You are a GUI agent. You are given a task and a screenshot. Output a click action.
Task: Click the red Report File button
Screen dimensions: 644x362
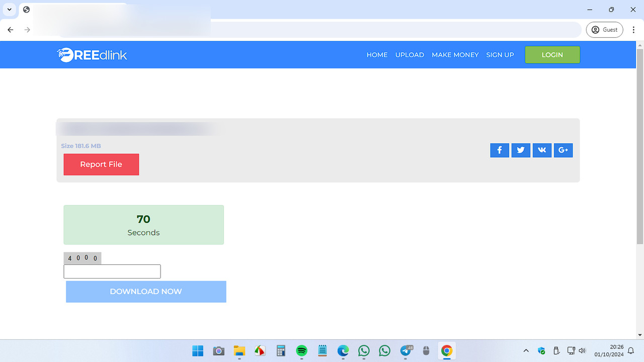[101, 164]
